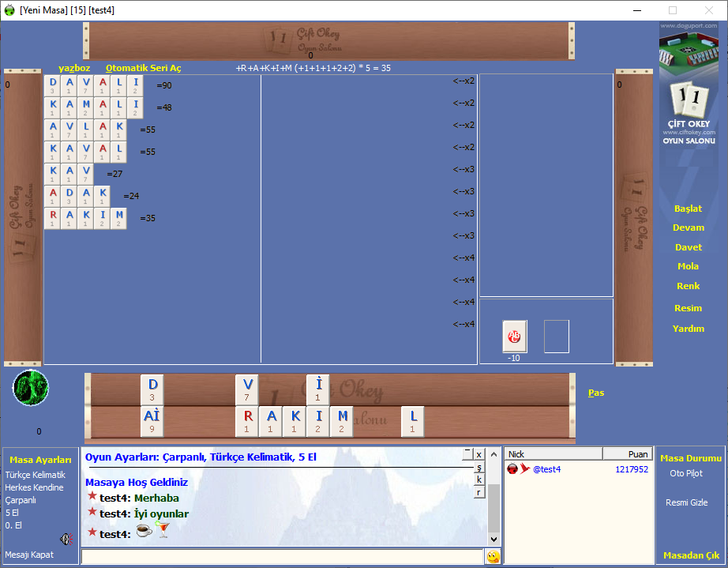Select the D tile on the upper rack

(152, 389)
